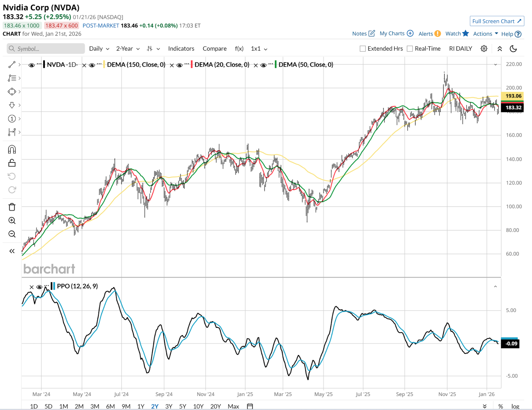Select the 6M time range tab
This screenshot has width=532, height=410.
pyautogui.click(x=110, y=406)
